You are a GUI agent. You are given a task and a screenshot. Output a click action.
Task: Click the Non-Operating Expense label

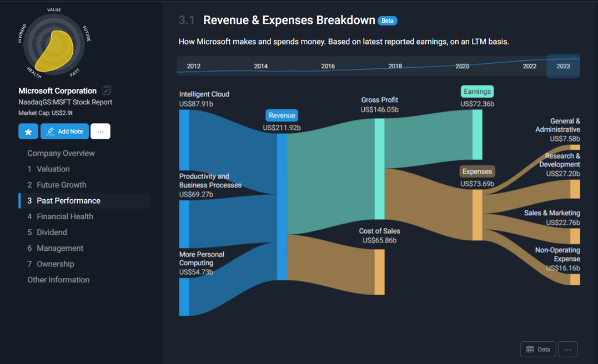click(x=557, y=254)
